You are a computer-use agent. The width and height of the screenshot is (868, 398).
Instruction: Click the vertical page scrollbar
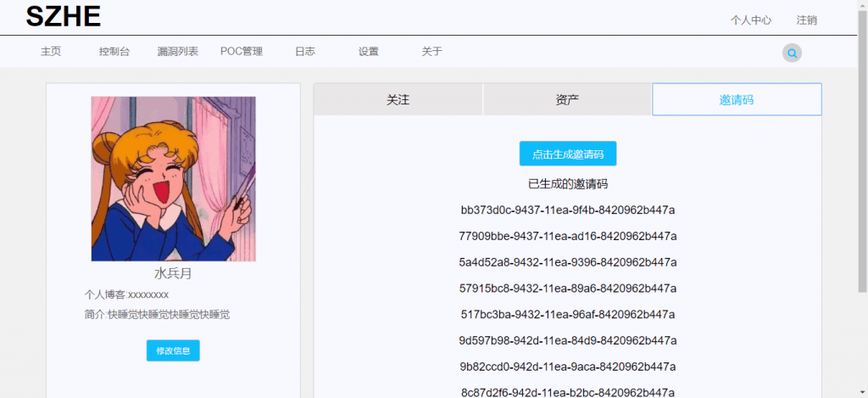click(x=862, y=170)
